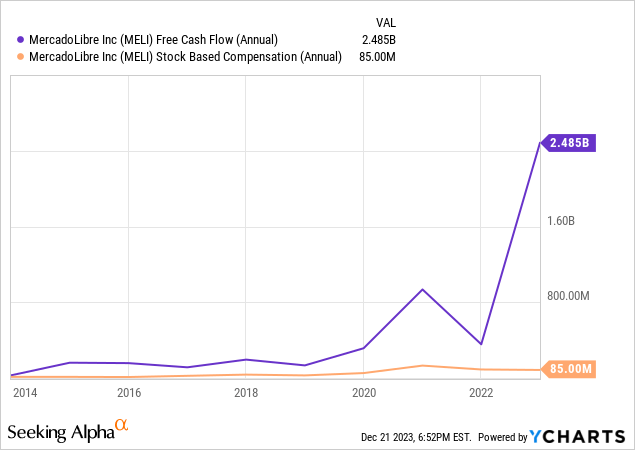Click the VAL column header
This screenshot has height=450, width=635.
[386, 23]
